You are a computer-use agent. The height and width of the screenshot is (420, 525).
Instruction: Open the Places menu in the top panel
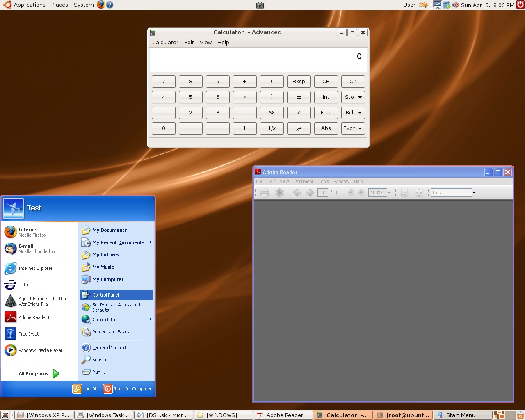tap(59, 5)
